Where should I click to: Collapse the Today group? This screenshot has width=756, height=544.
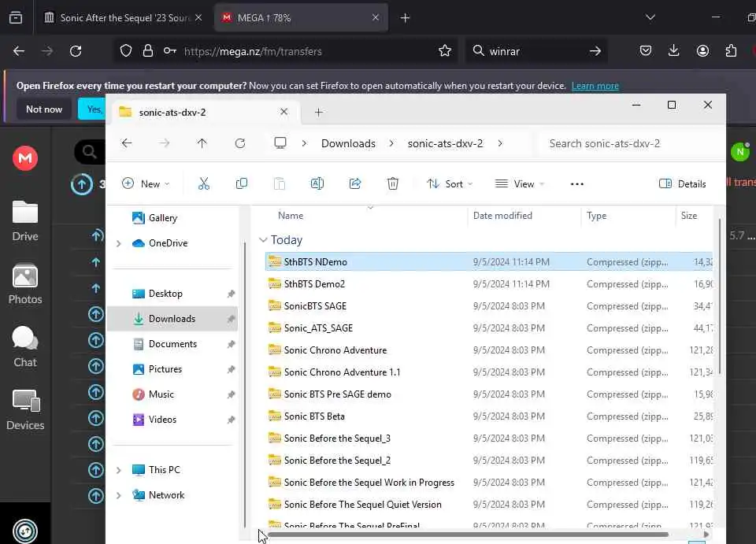[263, 240]
